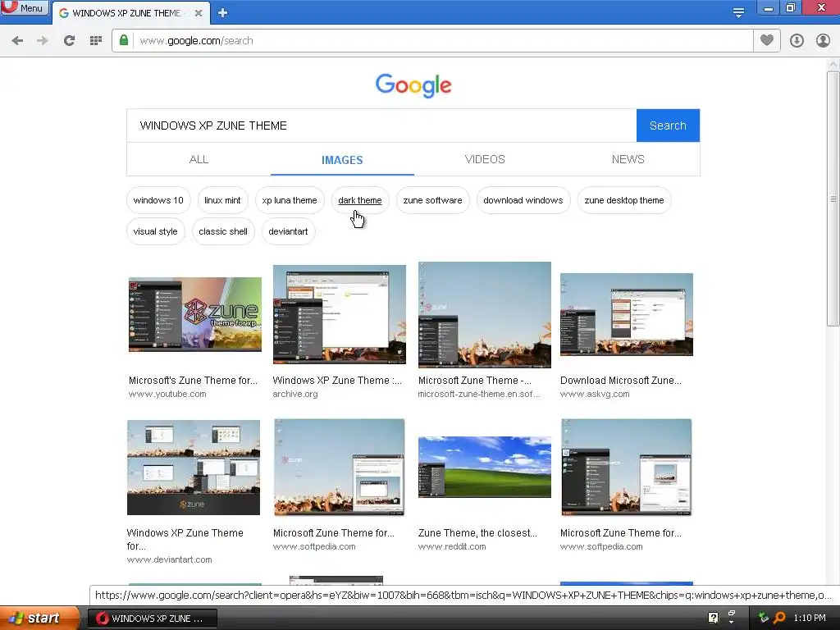The height and width of the screenshot is (630, 840).
Task: Click 'Microsoft Zune Theme -...' title link
Action: click(475, 381)
